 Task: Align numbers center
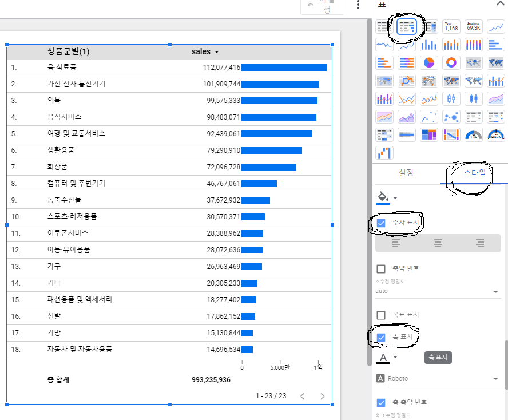tap(438, 243)
